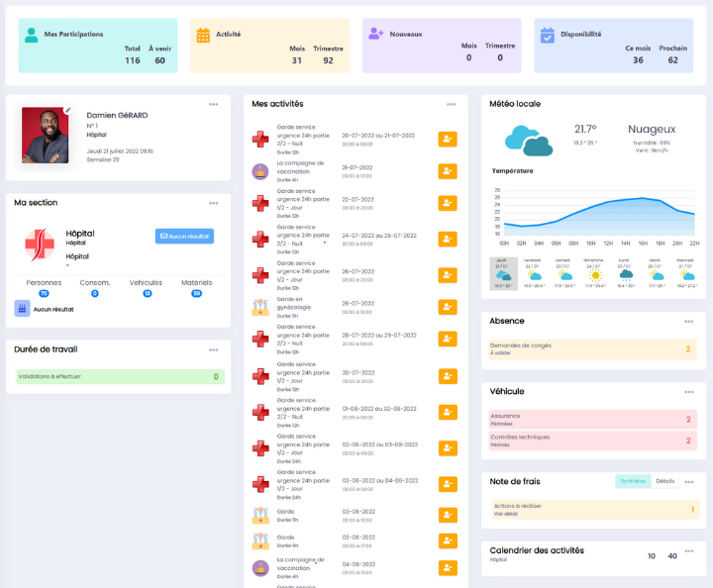Click the Aucun résultat mail button

(184, 237)
